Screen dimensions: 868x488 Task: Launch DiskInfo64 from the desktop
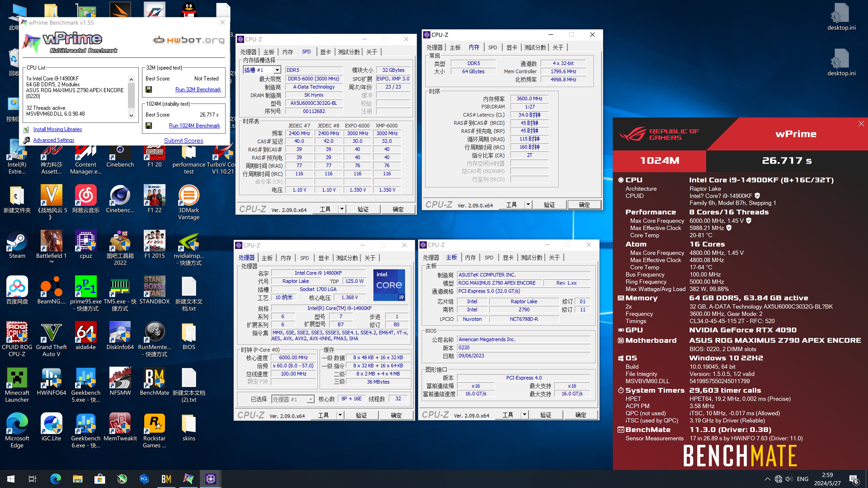coord(120,336)
